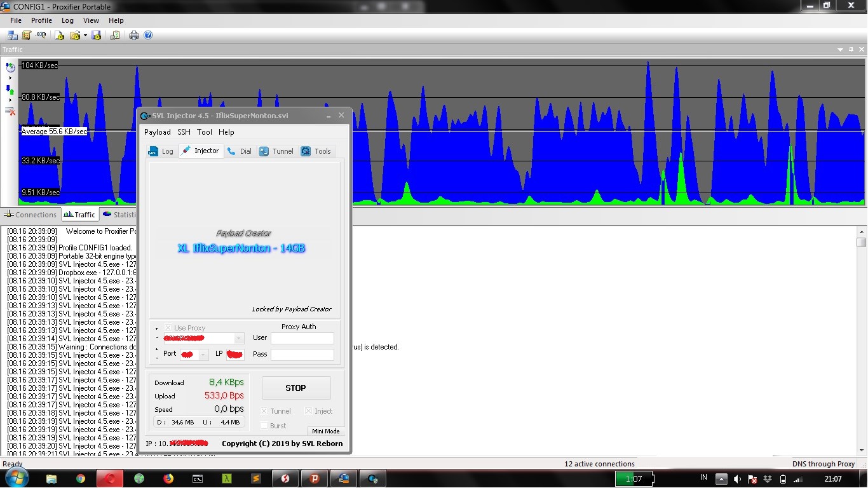Open Sublime Text taskbar icon
868x488 pixels.
[x=256, y=478]
